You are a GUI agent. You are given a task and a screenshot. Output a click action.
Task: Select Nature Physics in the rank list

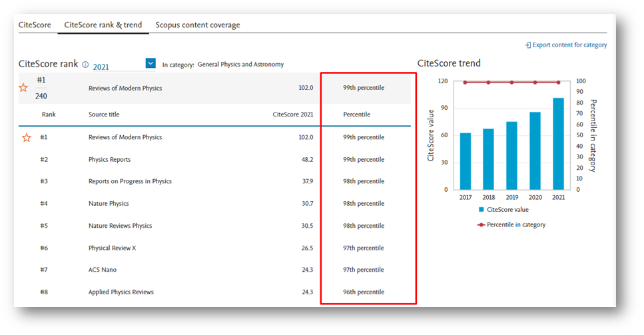click(109, 203)
